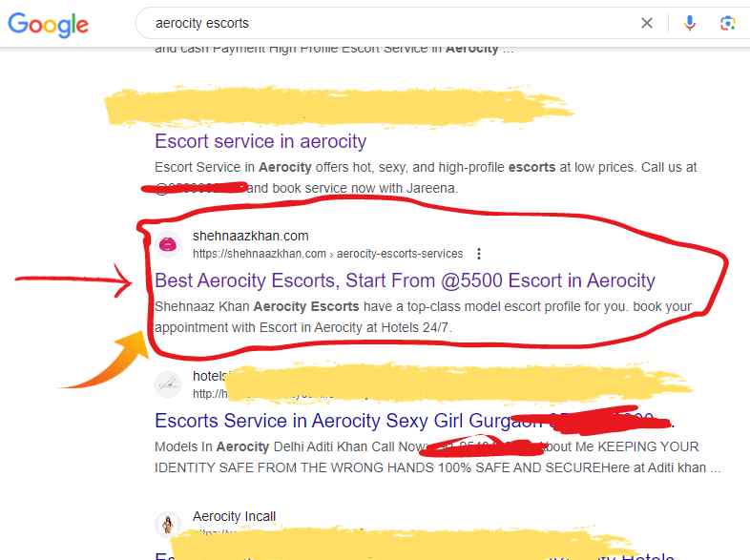Click the 'hotels' site name text
This screenshot has width=750, height=560.
click(208, 376)
